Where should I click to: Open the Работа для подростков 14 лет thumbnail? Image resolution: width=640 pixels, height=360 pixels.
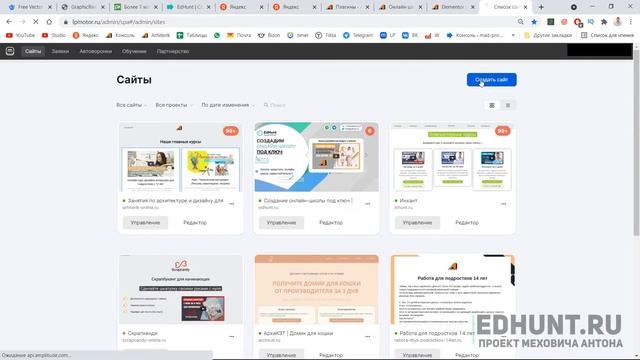[452, 290]
